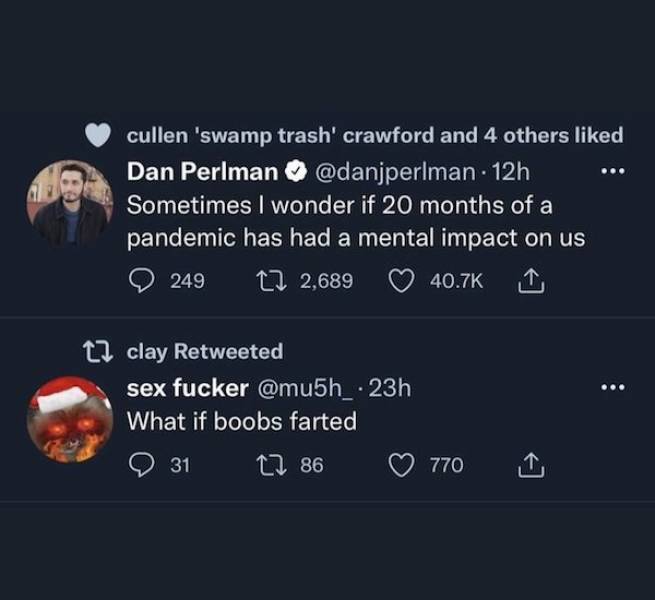The image size is (655, 600).
Task: Share Dan Perlman's tweet
Action: [x=532, y=281]
